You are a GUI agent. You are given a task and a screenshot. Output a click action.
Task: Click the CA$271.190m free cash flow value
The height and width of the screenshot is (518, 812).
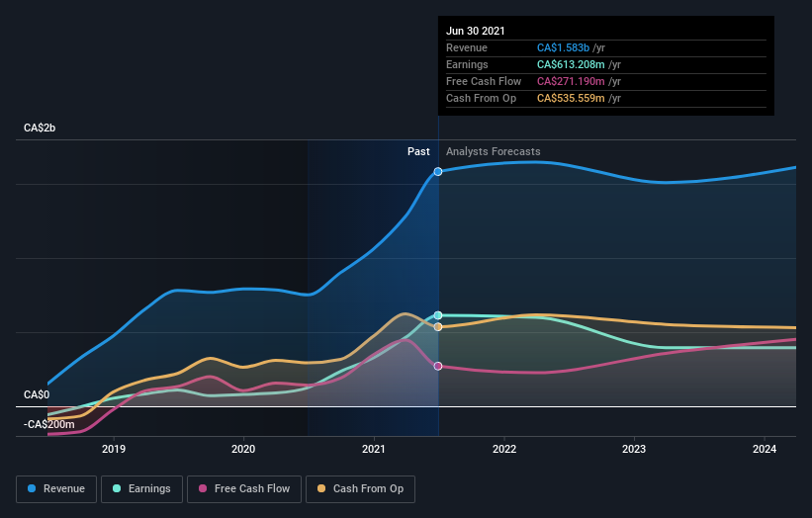tap(571, 81)
